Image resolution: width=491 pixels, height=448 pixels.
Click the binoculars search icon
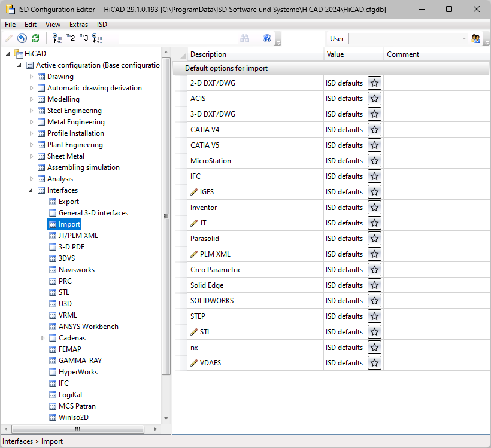pyautogui.click(x=244, y=38)
